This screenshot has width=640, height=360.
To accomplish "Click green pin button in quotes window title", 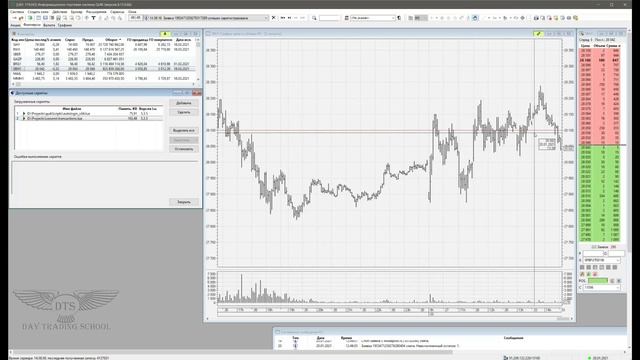I will point(165,33).
